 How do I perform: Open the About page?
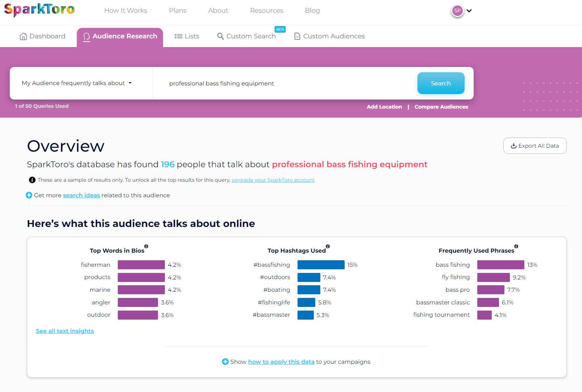(218, 10)
